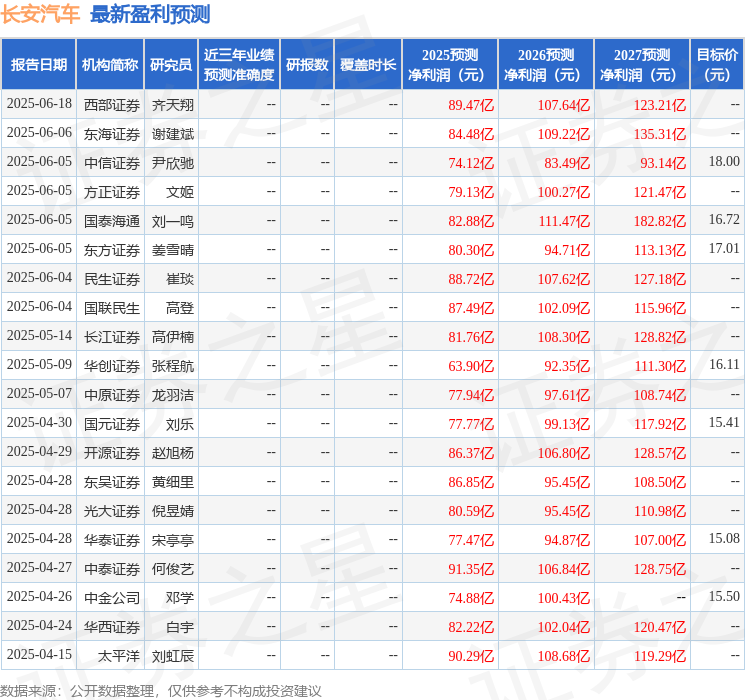745x700 pixels.
Task: Click analyst name 高伊楠
Action: coord(172,337)
